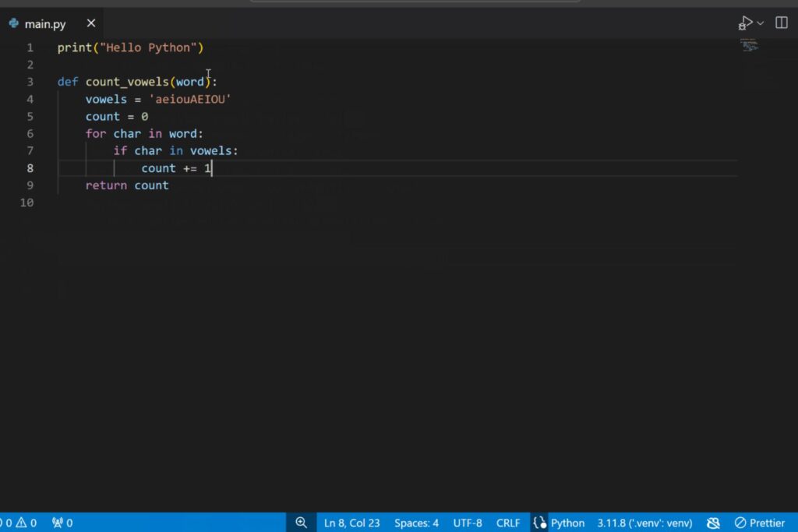Open problems via warning triangle icon

pyautogui.click(x=21, y=523)
